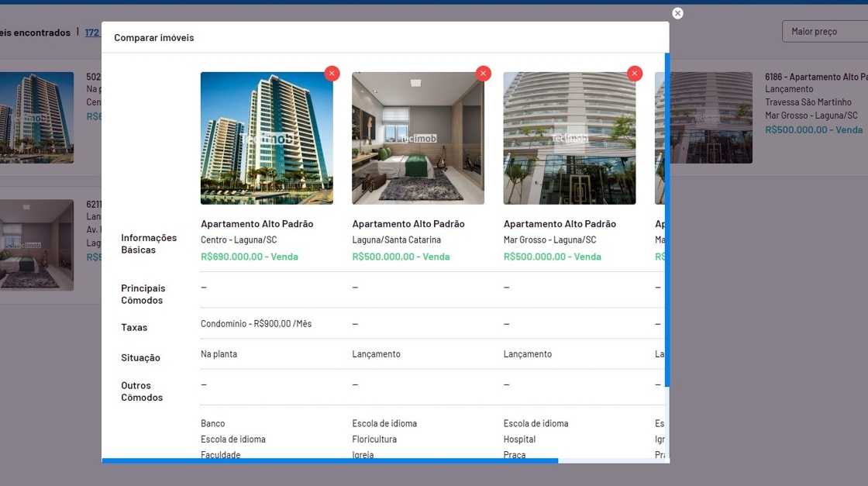This screenshot has width=868, height=486.
Task: Remove the Centro - Laguna/SC apartment from comparison
Action: click(x=332, y=73)
